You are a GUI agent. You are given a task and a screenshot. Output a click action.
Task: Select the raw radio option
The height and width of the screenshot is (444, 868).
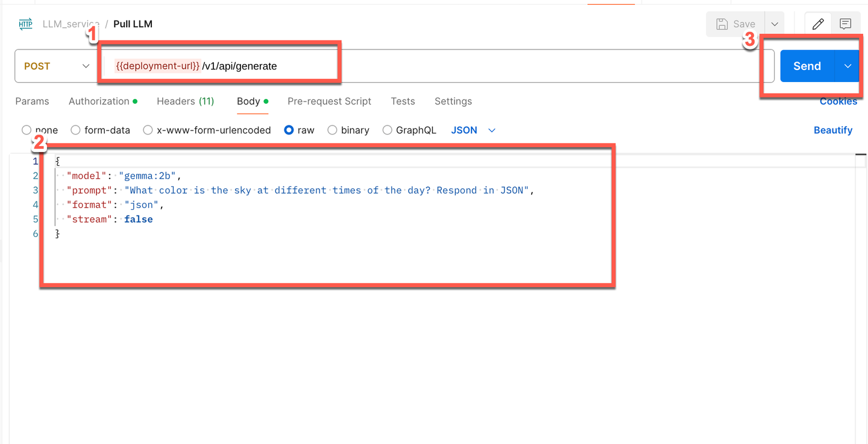pyautogui.click(x=289, y=130)
